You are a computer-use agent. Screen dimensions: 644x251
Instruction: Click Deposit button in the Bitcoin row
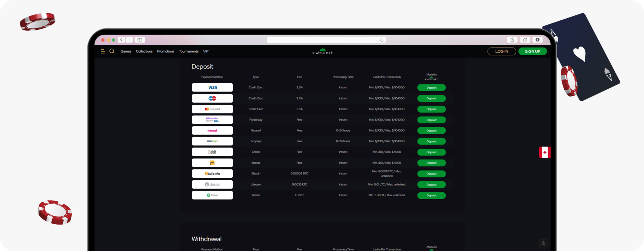click(x=431, y=174)
